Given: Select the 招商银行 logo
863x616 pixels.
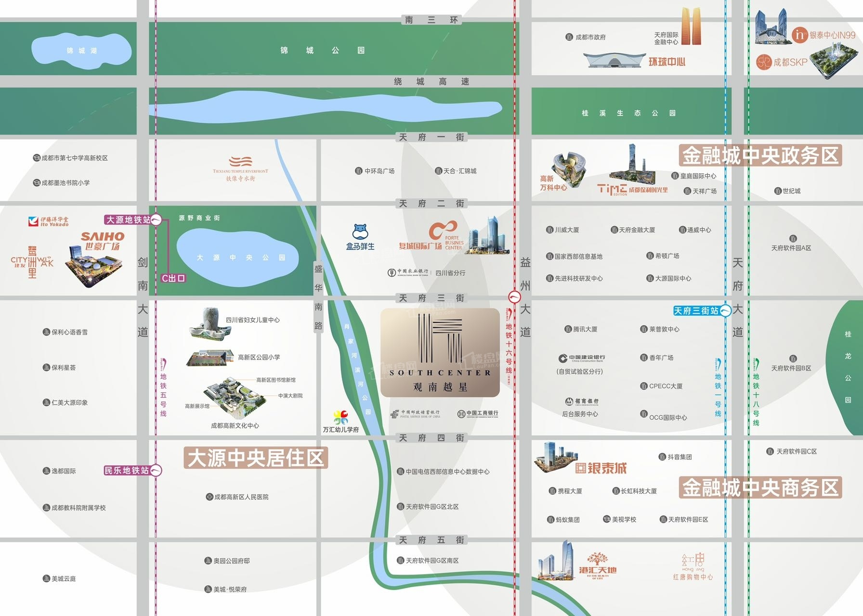Looking at the screenshot, I should pos(582,401).
